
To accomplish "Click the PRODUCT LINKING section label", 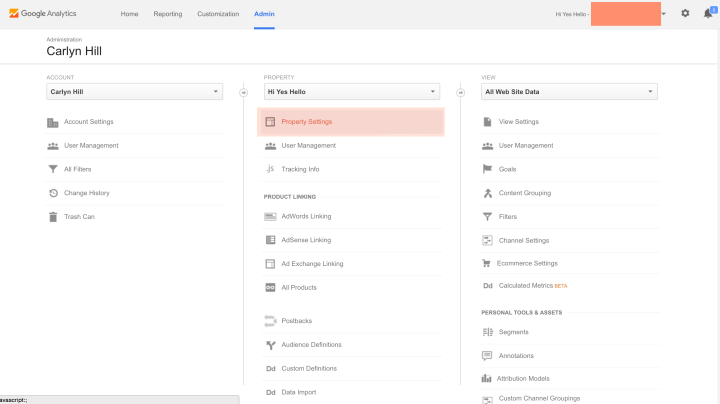I will [290, 196].
